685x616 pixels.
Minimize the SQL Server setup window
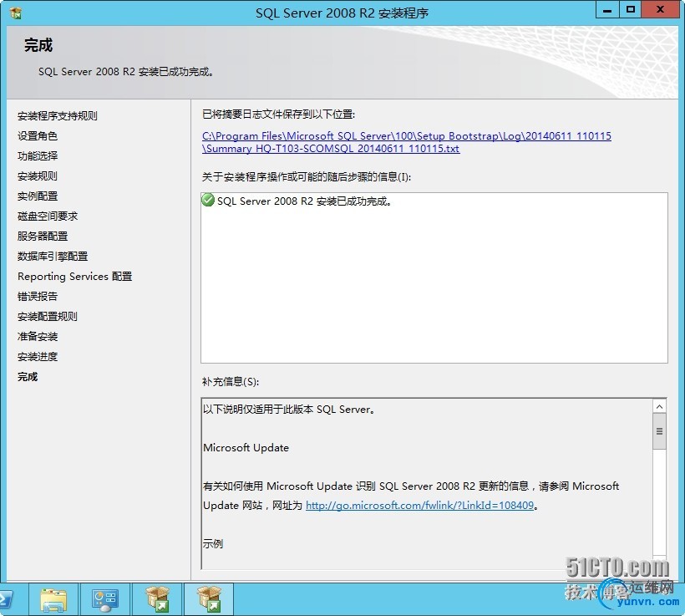[x=607, y=10]
